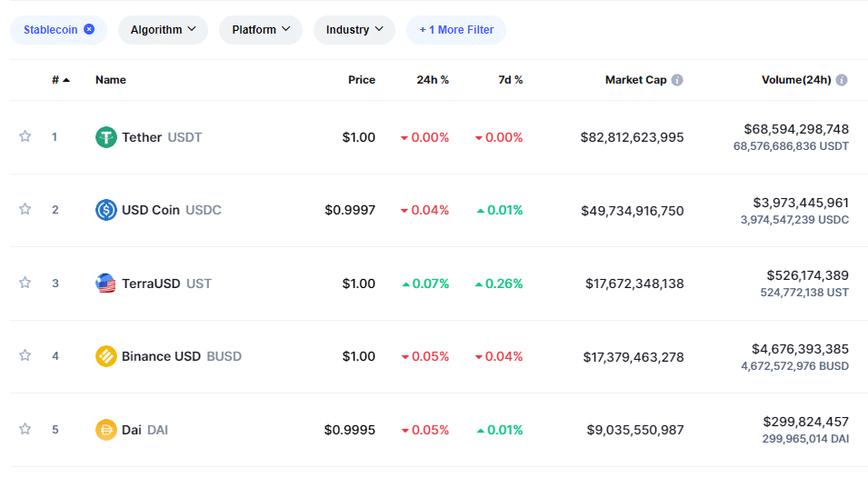Open the Volume(24h) info icon

pos(842,80)
